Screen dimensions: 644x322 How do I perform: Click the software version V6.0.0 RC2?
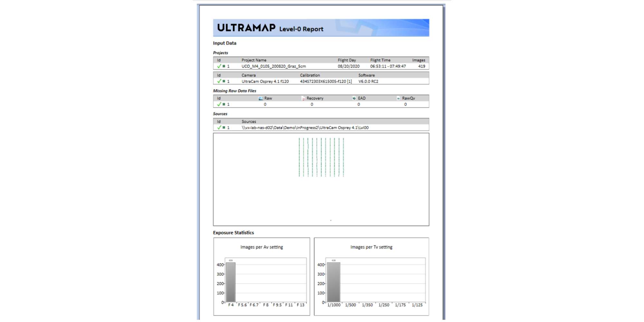[x=368, y=81]
